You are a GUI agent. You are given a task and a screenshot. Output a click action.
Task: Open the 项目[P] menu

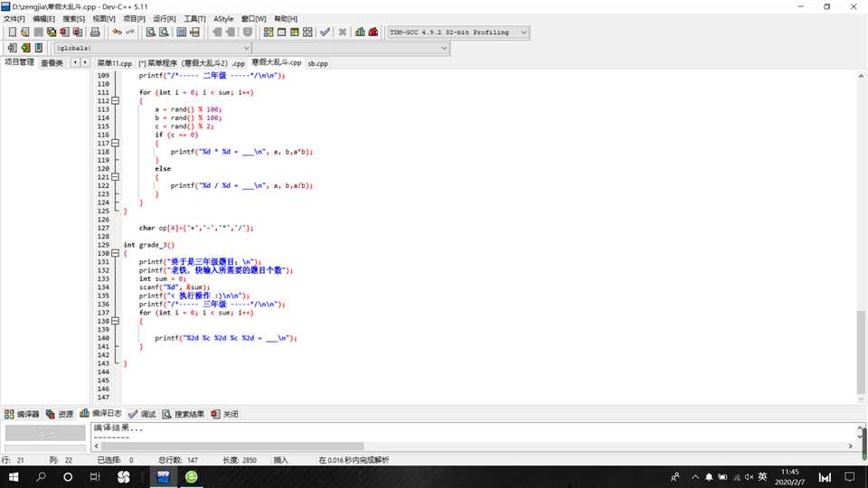tap(134, 19)
